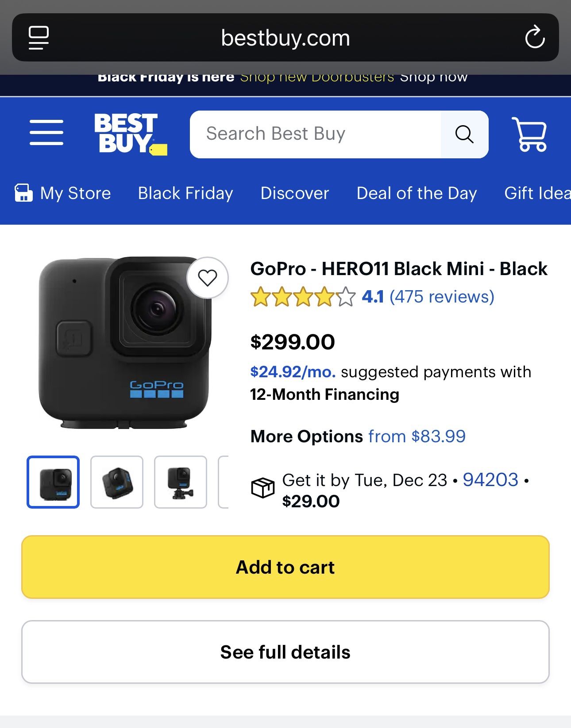Switch to the Discover section
This screenshot has width=571, height=728.
coord(294,193)
